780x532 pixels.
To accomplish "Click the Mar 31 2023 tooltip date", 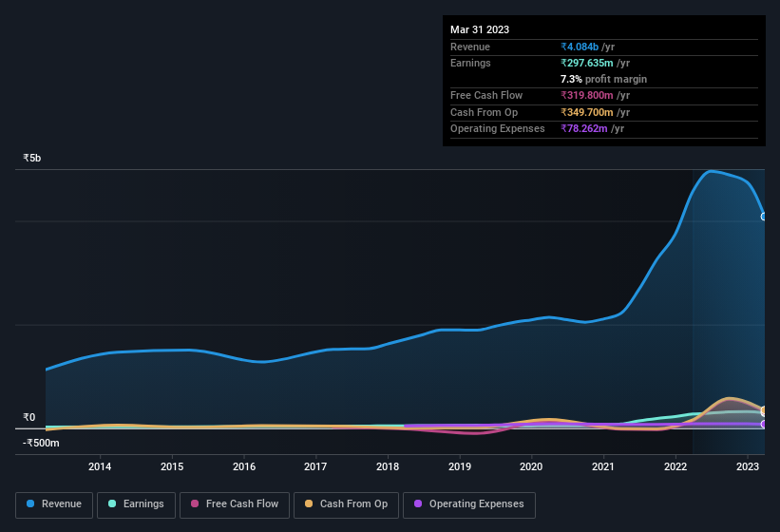I will click(480, 29).
